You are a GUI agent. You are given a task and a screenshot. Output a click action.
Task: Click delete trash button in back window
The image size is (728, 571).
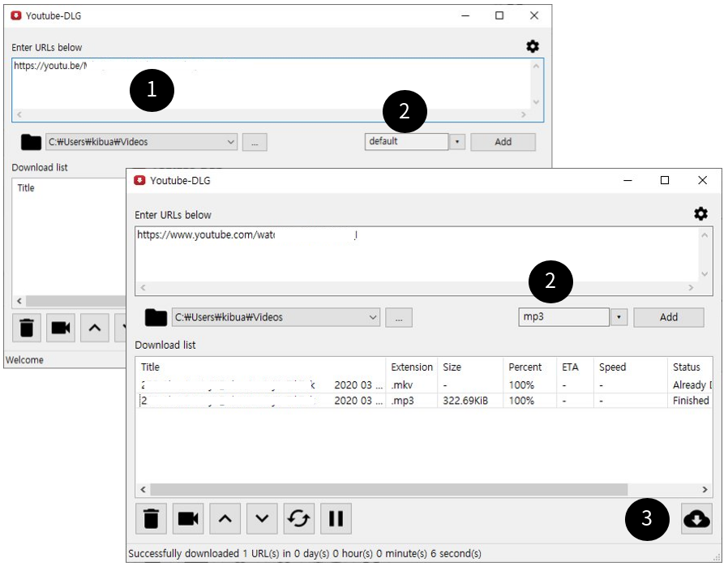(x=27, y=328)
